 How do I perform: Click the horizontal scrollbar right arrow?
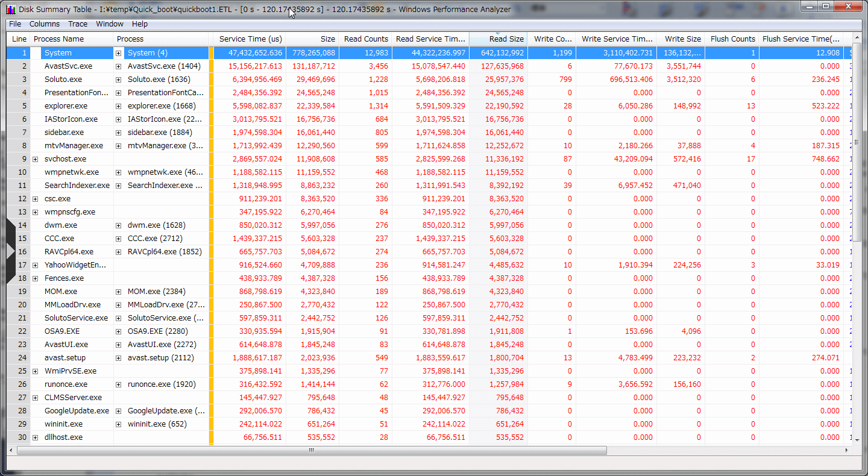point(846,450)
